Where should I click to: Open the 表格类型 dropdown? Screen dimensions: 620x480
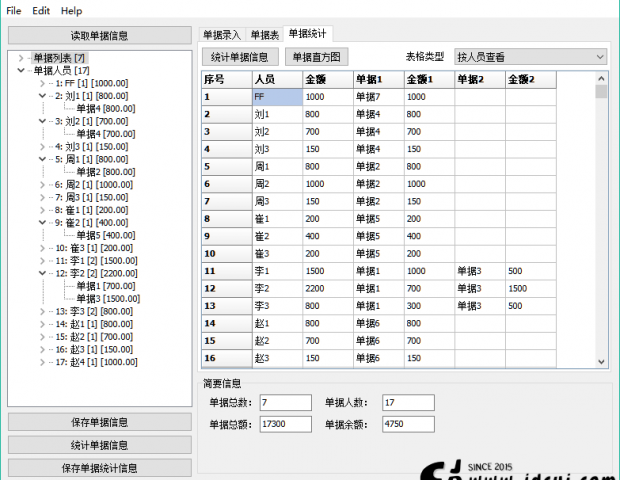pos(529,57)
